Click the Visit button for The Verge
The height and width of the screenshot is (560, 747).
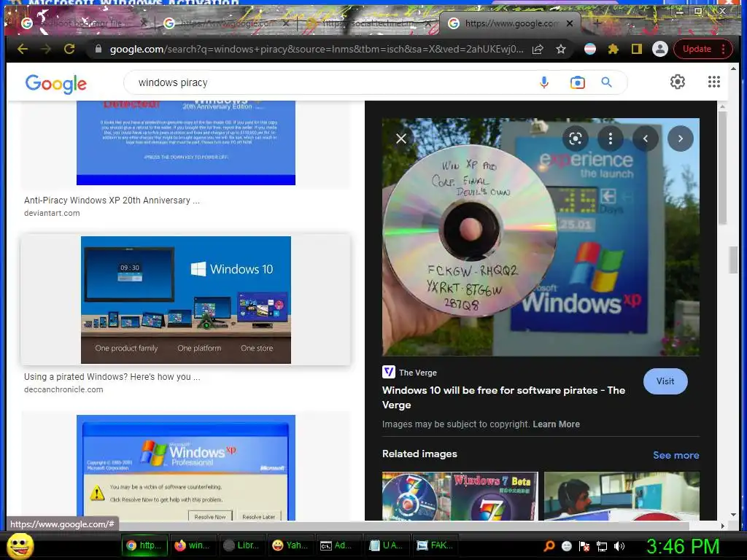(x=665, y=381)
